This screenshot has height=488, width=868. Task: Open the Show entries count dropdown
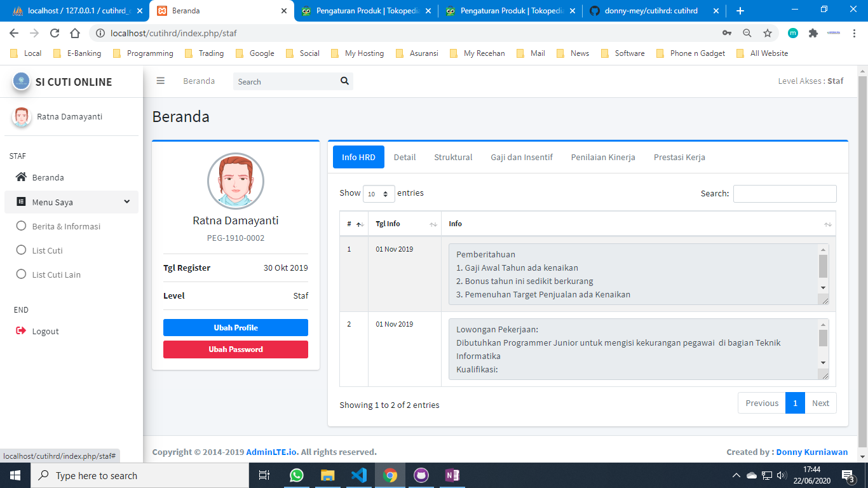point(379,194)
